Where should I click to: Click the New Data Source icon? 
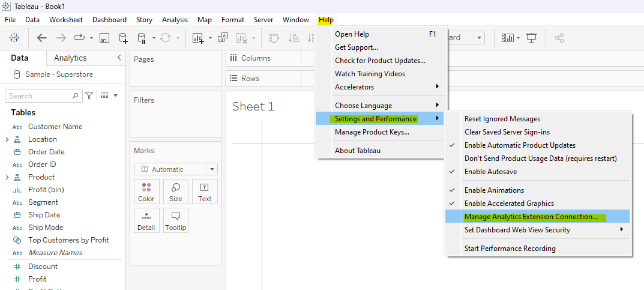[123, 38]
